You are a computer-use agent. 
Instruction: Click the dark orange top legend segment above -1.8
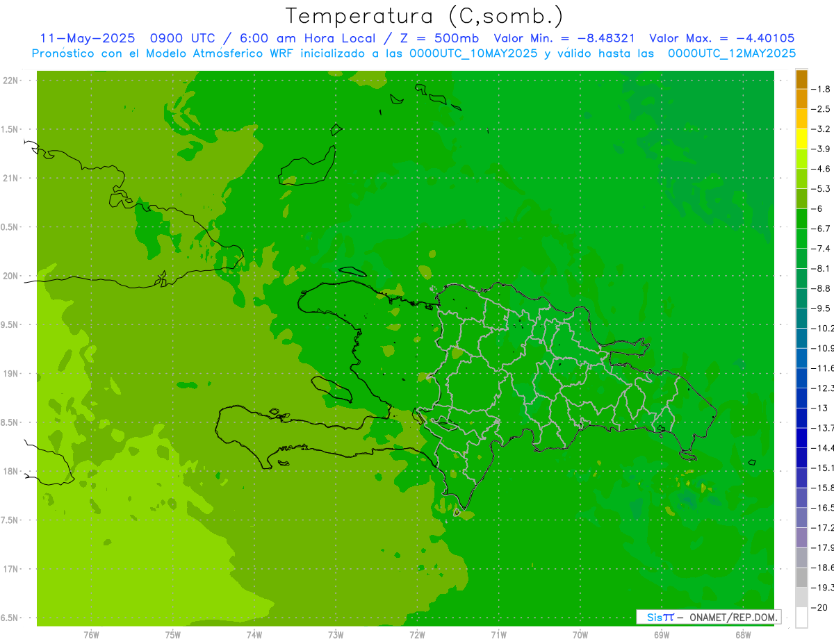(x=801, y=79)
